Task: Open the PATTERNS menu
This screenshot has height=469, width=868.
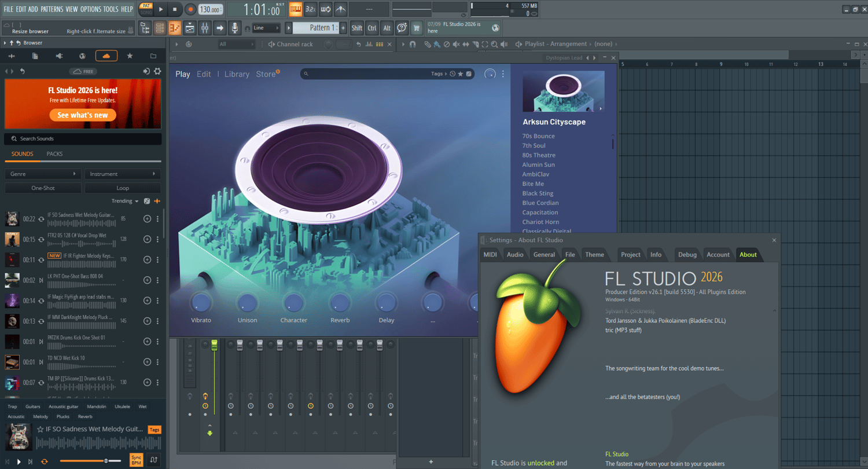Action: [x=52, y=9]
